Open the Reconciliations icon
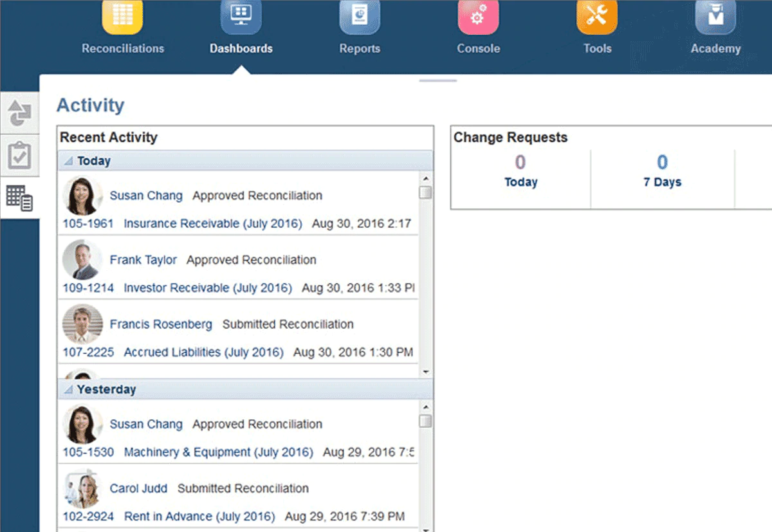Image resolution: width=772 pixels, height=532 pixels. (122, 15)
